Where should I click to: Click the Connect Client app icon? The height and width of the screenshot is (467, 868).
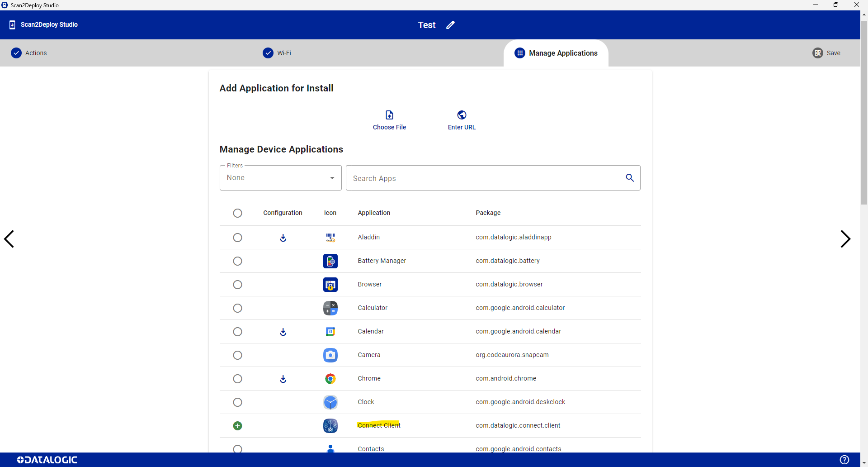(x=330, y=426)
